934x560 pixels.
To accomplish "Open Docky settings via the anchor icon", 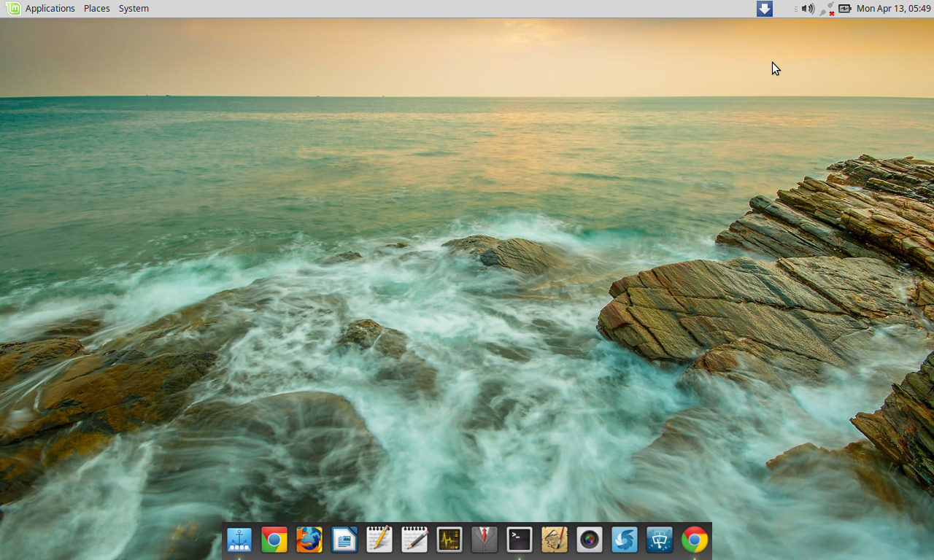I will click(239, 540).
